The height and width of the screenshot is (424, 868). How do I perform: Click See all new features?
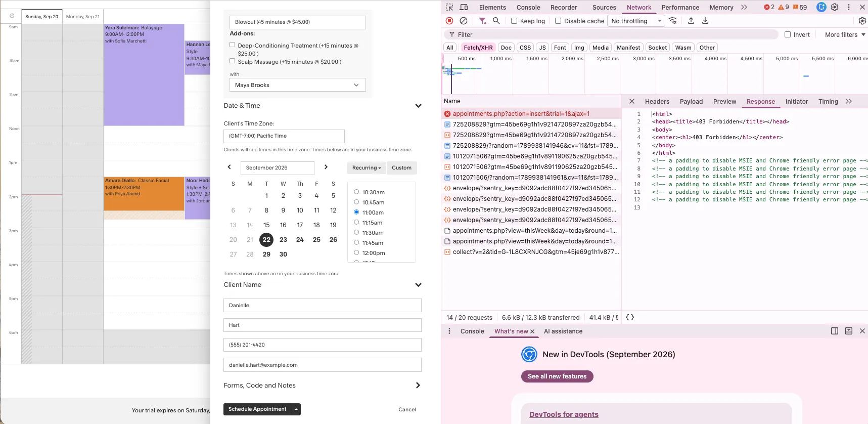point(557,376)
